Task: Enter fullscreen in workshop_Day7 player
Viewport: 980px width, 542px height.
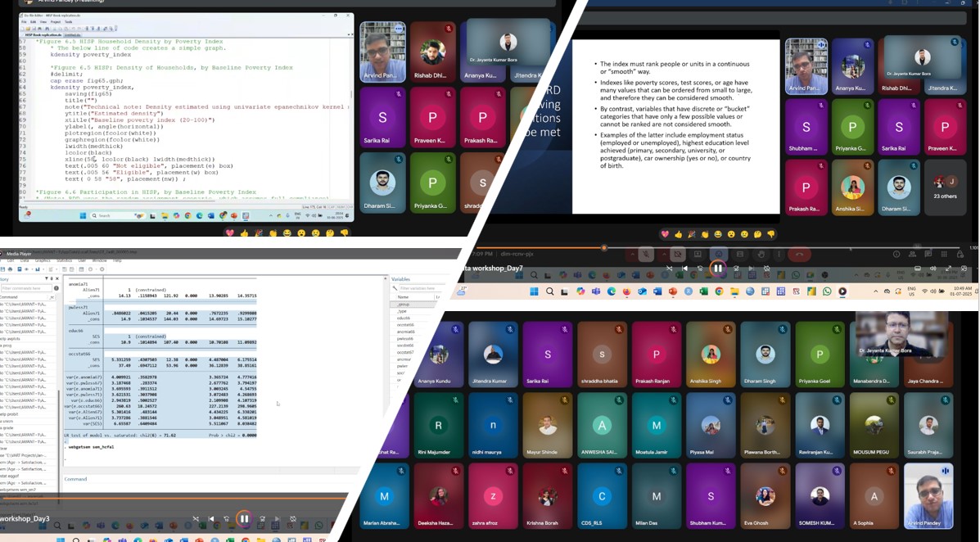Action: click(948, 269)
